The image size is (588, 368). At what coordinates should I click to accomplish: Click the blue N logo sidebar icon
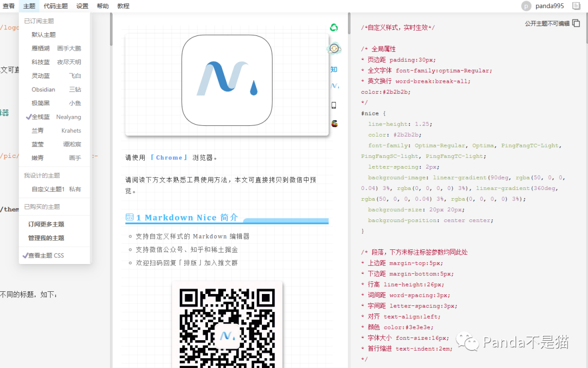click(x=334, y=86)
